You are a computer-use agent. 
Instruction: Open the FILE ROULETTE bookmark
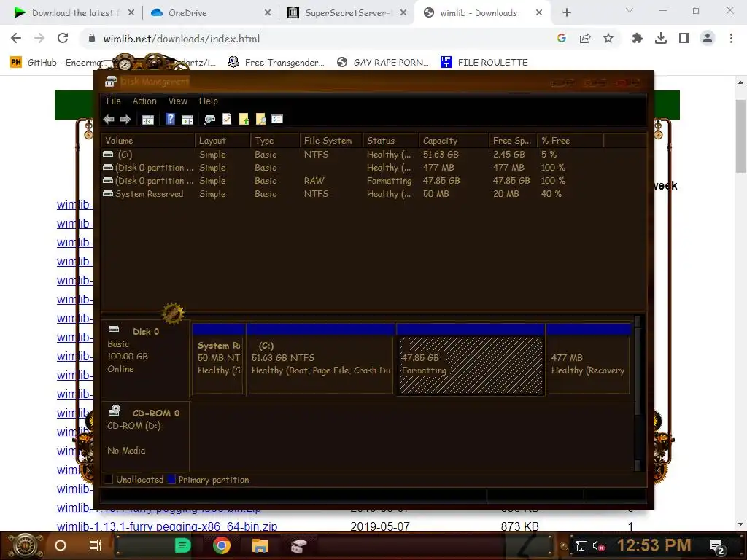pos(484,63)
